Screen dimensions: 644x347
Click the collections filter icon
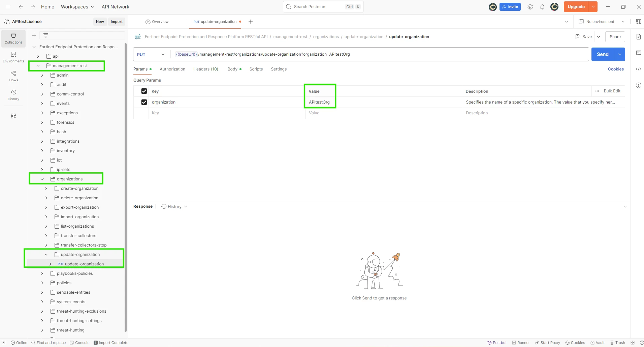tap(46, 35)
